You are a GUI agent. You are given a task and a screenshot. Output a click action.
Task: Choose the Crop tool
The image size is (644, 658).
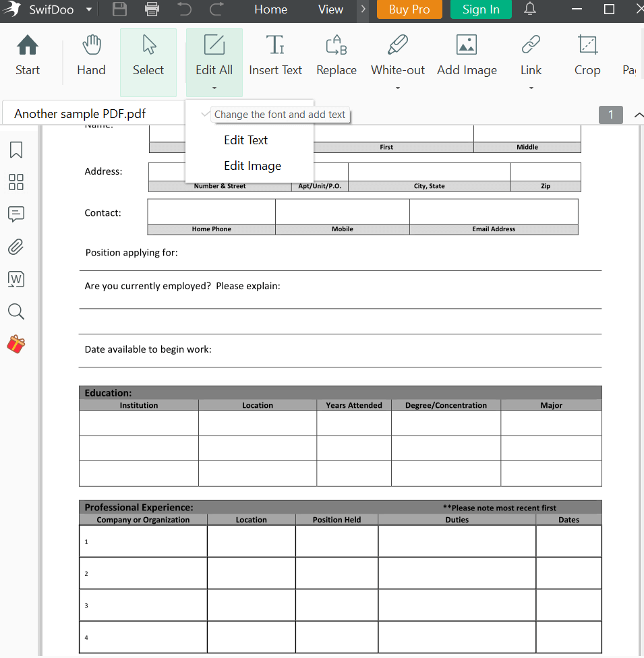tap(587, 56)
